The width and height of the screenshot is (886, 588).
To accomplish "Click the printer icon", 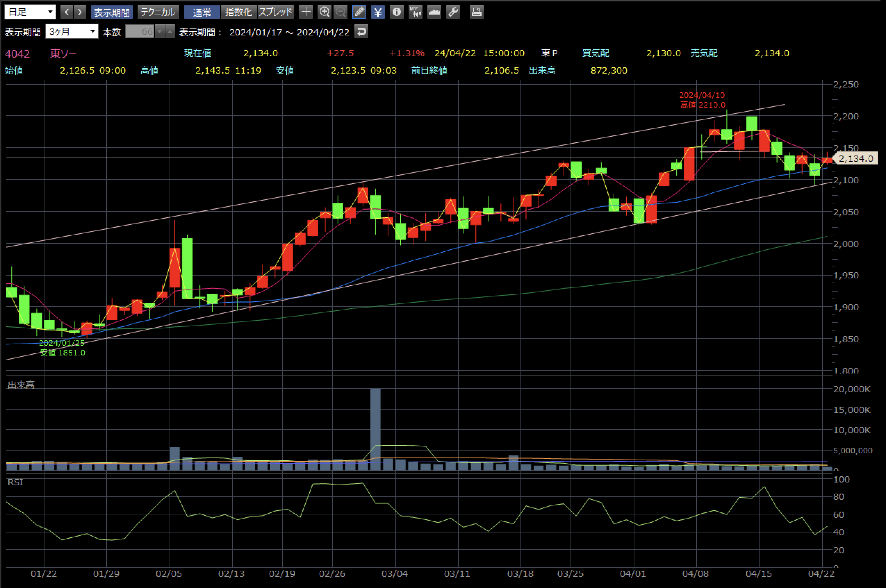I will click(x=476, y=12).
